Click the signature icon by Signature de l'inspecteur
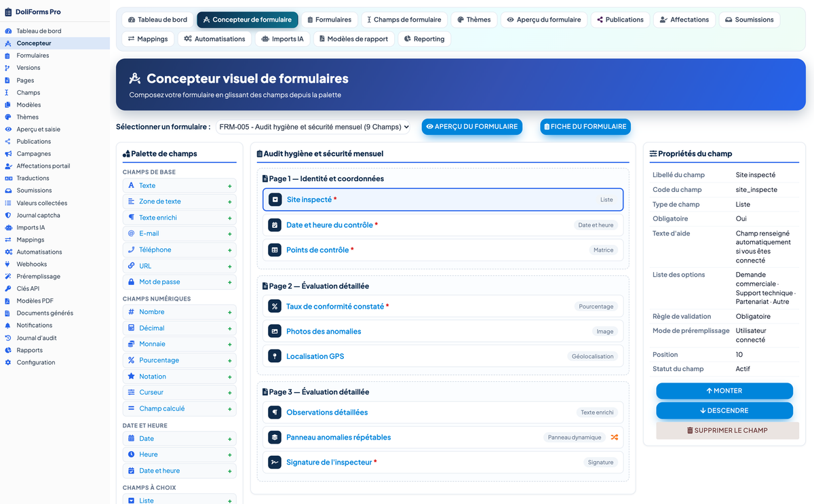 275,462
